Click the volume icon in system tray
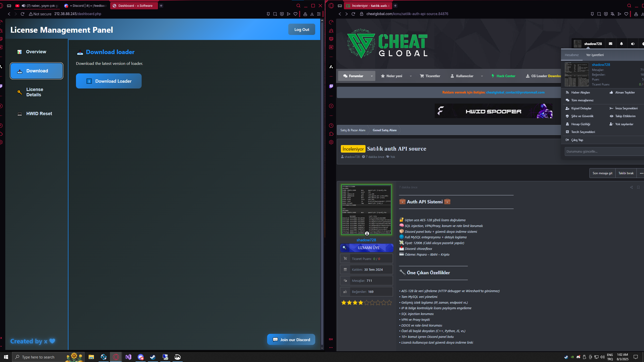The height and width of the screenshot is (362, 644). 602,357
